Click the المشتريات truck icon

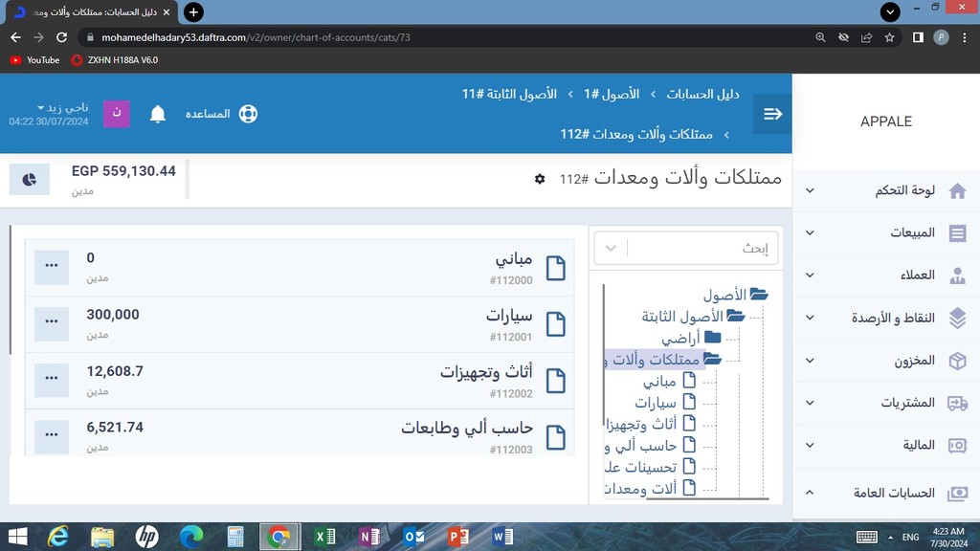[x=957, y=403]
